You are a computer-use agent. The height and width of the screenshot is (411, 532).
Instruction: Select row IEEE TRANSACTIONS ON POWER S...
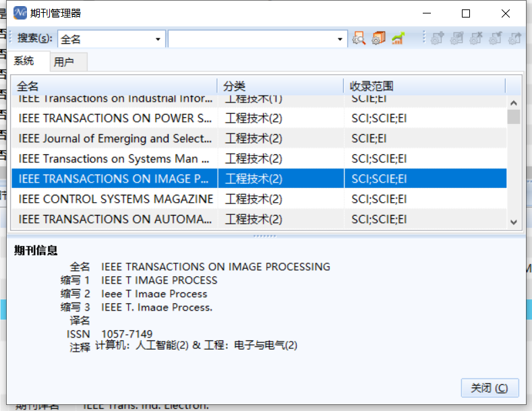[259, 118]
